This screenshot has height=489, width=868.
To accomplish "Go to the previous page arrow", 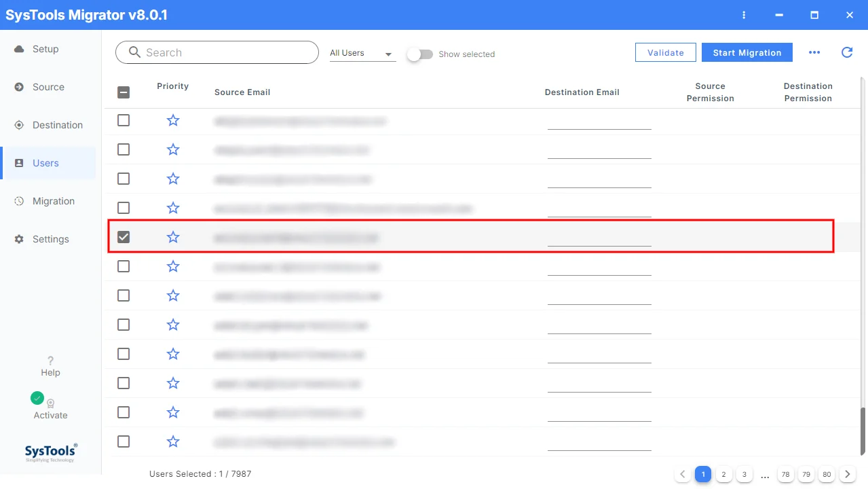I will (x=683, y=474).
